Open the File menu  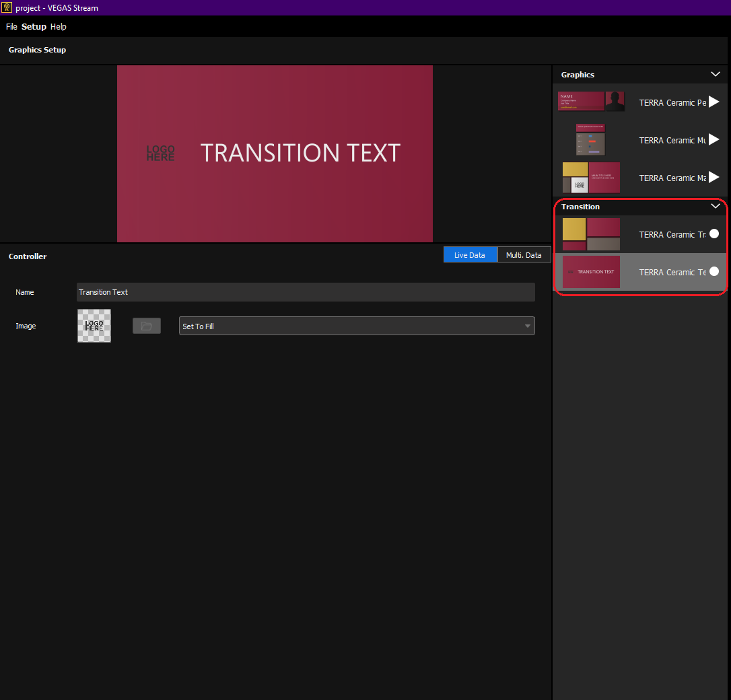(x=11, y=27)
